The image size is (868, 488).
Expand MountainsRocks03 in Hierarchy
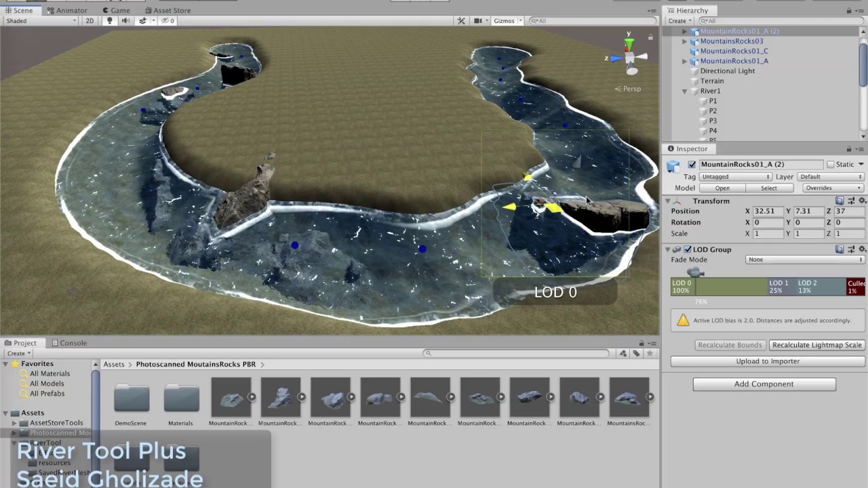pos(685,41)
